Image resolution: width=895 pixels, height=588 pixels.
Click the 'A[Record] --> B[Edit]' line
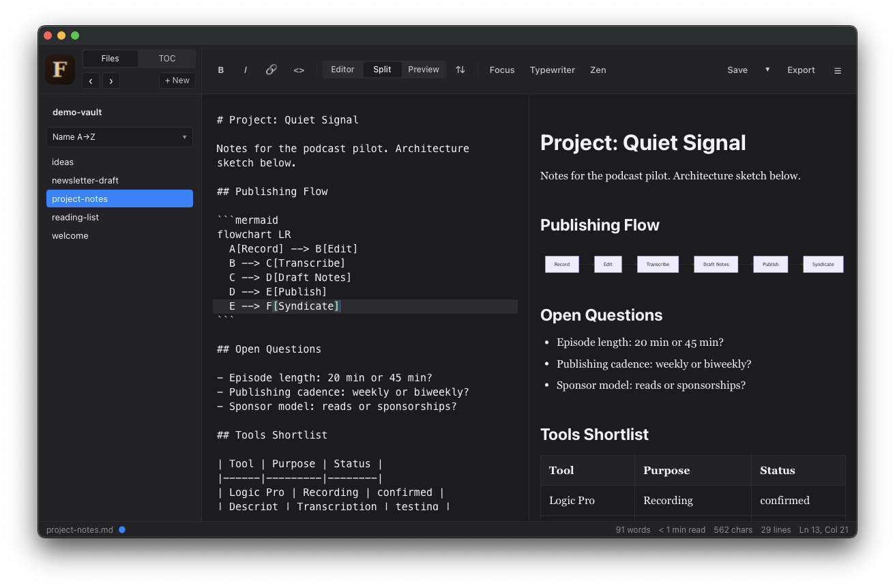coord(293,249)
